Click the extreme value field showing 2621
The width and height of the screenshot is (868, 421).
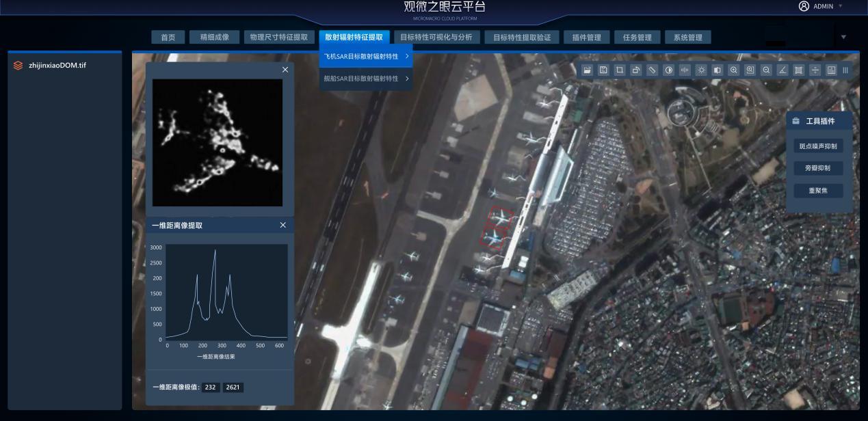coord(233,388)
